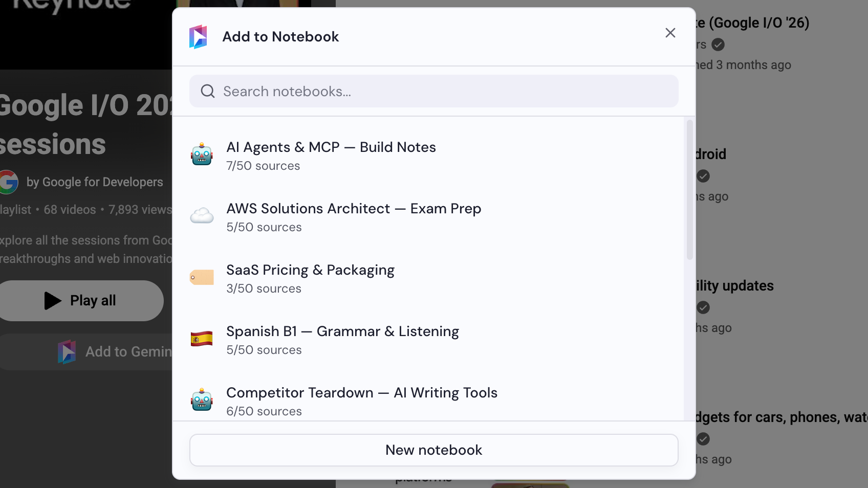The width and height of the screenshot is (868, 488).
Task: Click the Gemini notebook icon beside Add to
Action: coord(67,352)
